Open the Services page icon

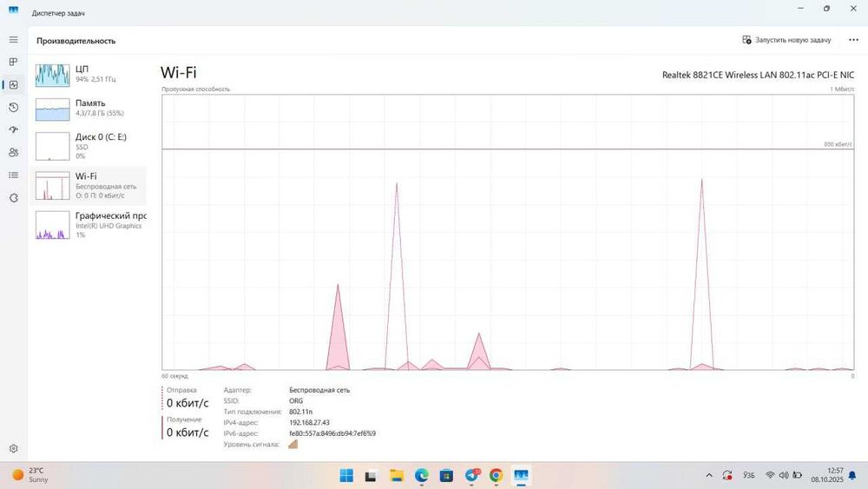[13, 198]
